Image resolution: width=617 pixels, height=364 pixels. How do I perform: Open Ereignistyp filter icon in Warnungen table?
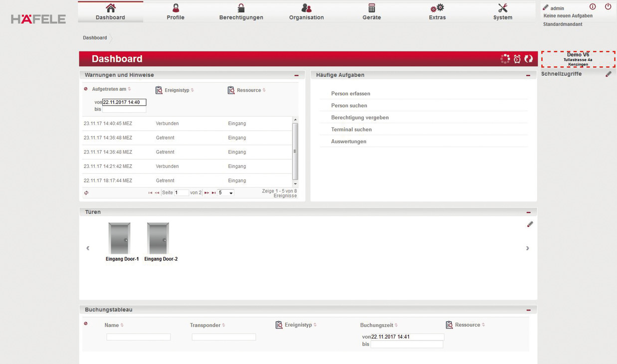(159, 90)
